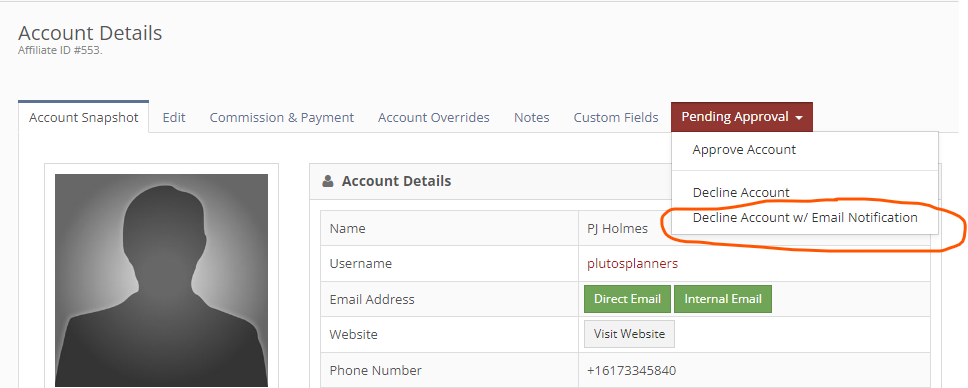Click the Account Details page heading
Viewport: 968px width, 388px height.
point(90,33)
